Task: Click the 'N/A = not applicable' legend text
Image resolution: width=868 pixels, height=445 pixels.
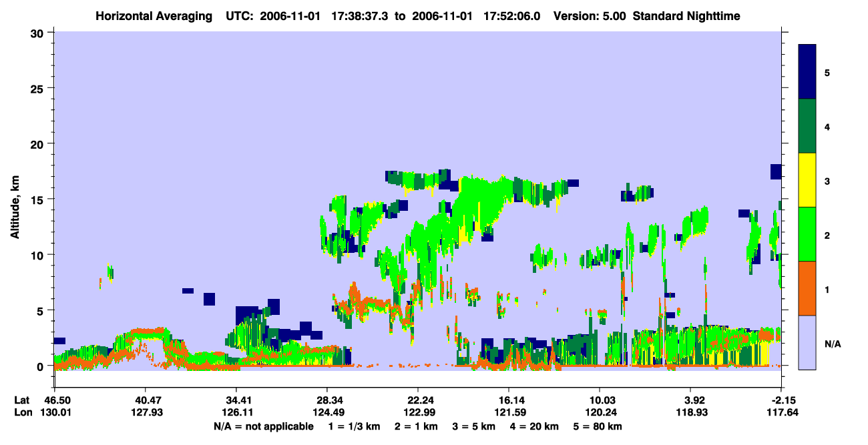Action: [x=263, y=426]
